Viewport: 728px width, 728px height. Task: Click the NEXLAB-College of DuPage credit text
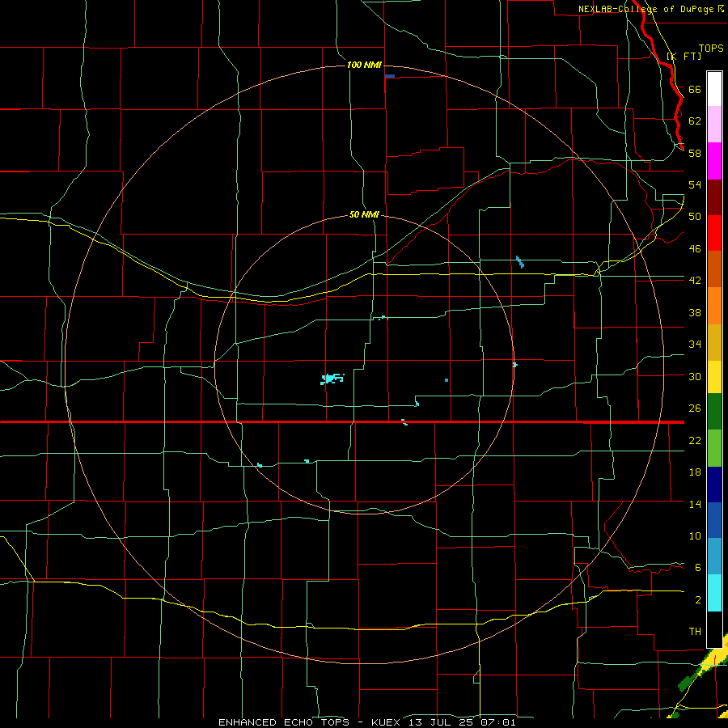pyautogui.click(x=645, y=9)
